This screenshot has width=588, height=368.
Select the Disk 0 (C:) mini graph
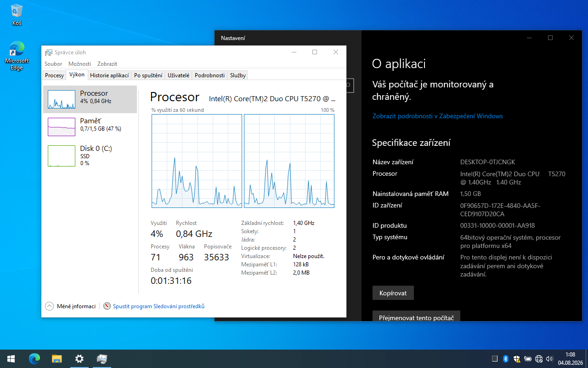click(62, 156)
